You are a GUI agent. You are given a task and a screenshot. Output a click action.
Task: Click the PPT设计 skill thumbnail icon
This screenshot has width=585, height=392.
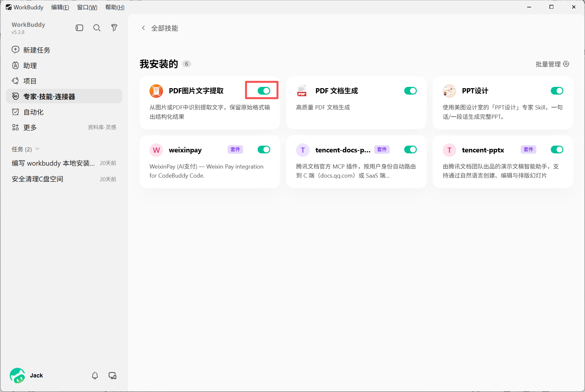point(449,91)
